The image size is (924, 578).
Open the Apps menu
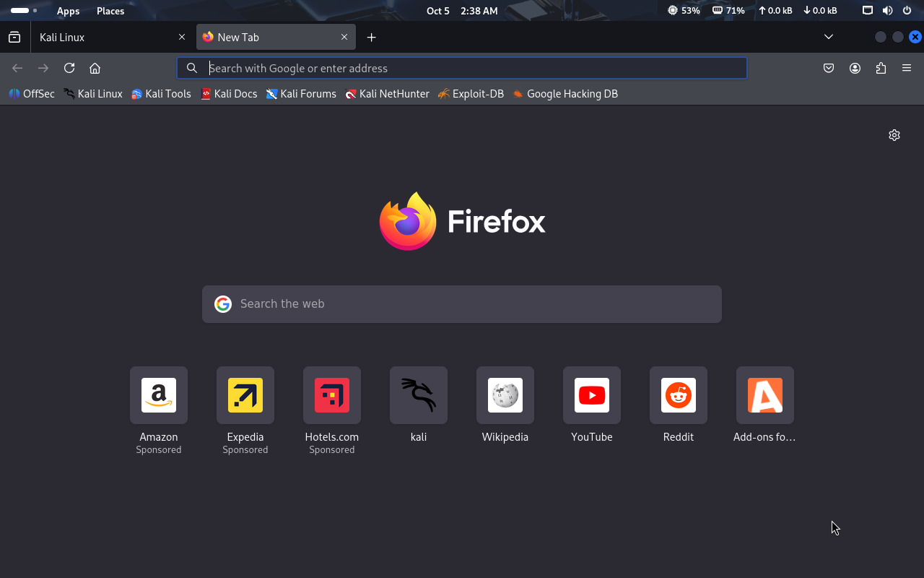[69, 11]
